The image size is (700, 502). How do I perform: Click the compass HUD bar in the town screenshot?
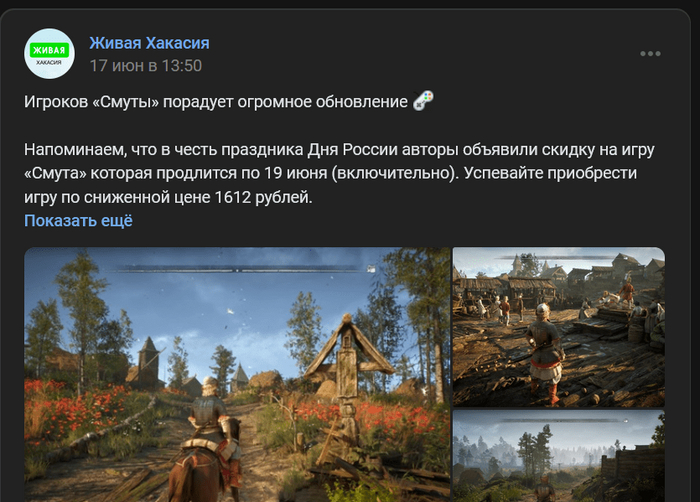point(558,257)
